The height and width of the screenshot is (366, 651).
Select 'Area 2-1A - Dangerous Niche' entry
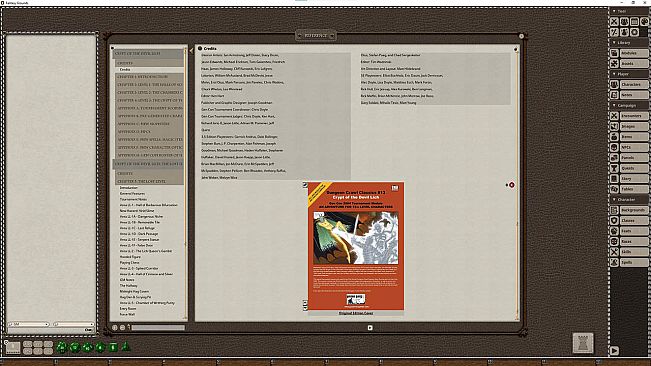141,217
